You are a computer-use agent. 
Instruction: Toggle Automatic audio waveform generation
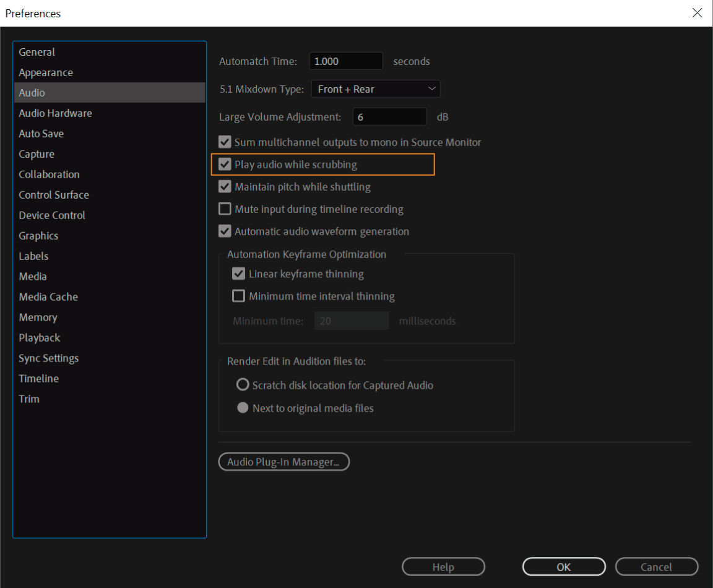point(225,231)
